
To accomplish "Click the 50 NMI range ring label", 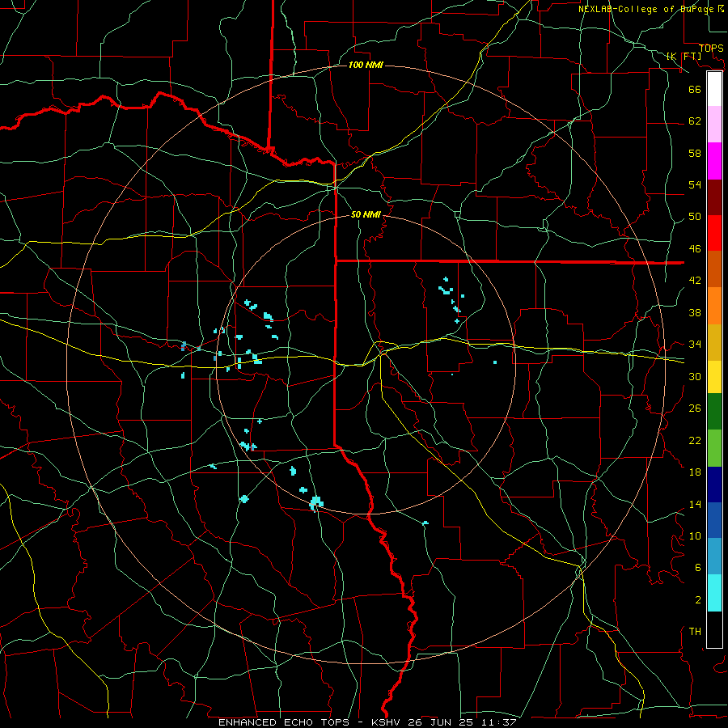I will coord(366,214).
